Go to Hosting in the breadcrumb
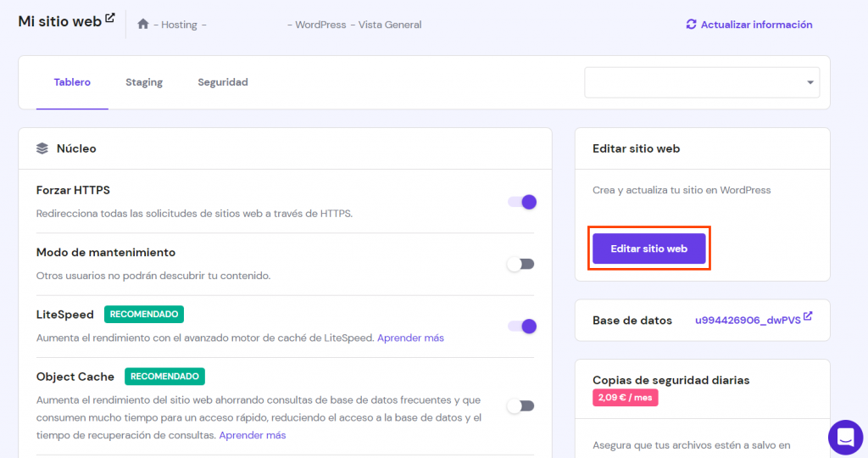Image resolution: width=868 pixels, height=458 pixels. [179, 25]
